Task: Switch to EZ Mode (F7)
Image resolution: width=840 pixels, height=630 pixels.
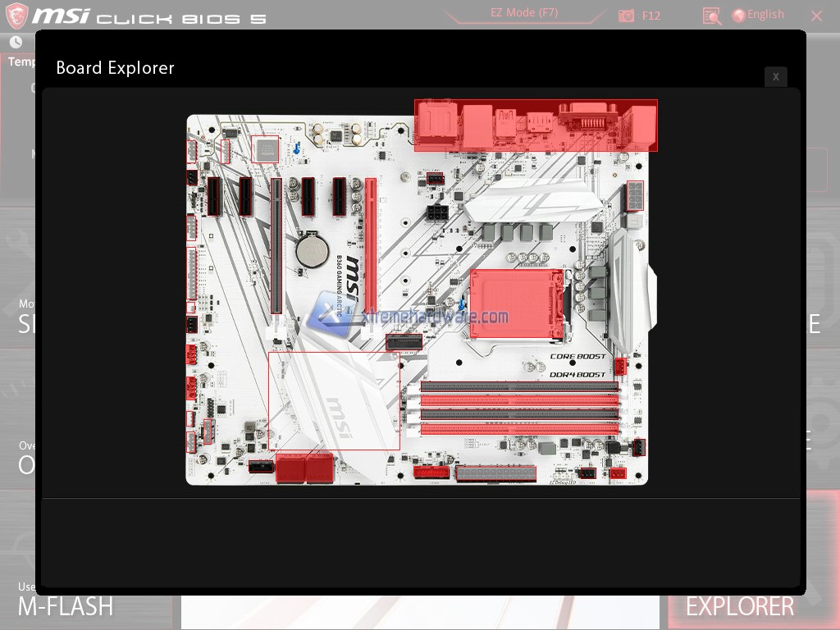Action: click(523, 13)
